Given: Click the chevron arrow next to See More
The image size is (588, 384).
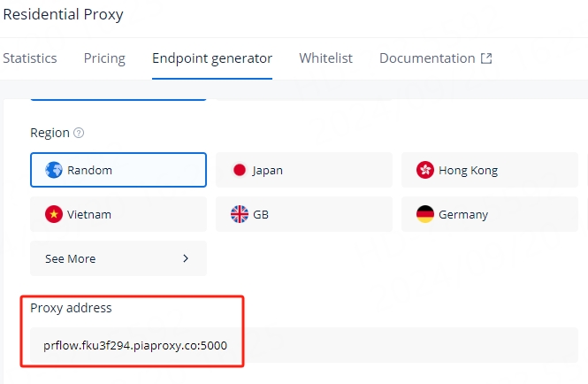Looking at the screenshot, I should [186, 258].
